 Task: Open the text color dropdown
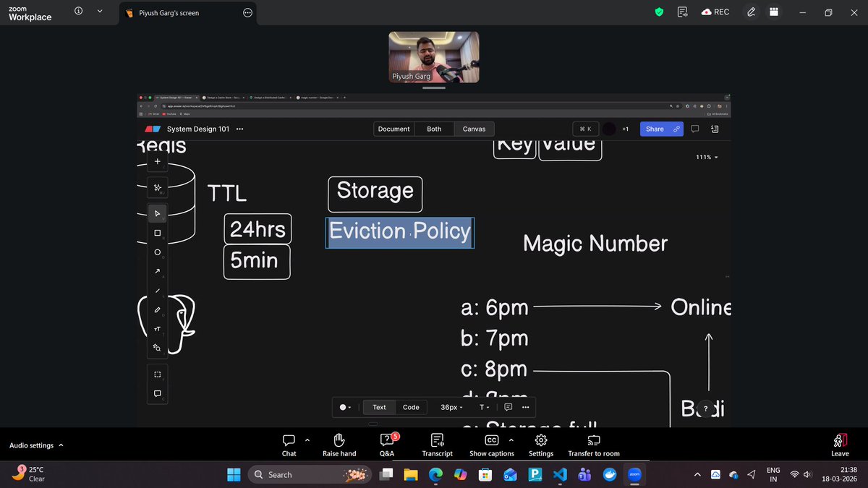coord(345,407)
